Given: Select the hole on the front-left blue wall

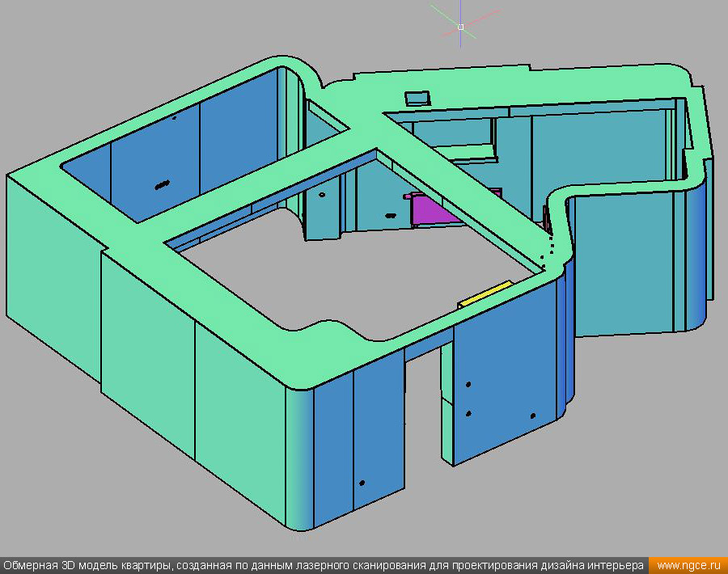Looking at the screenshot, I should 362,483.
